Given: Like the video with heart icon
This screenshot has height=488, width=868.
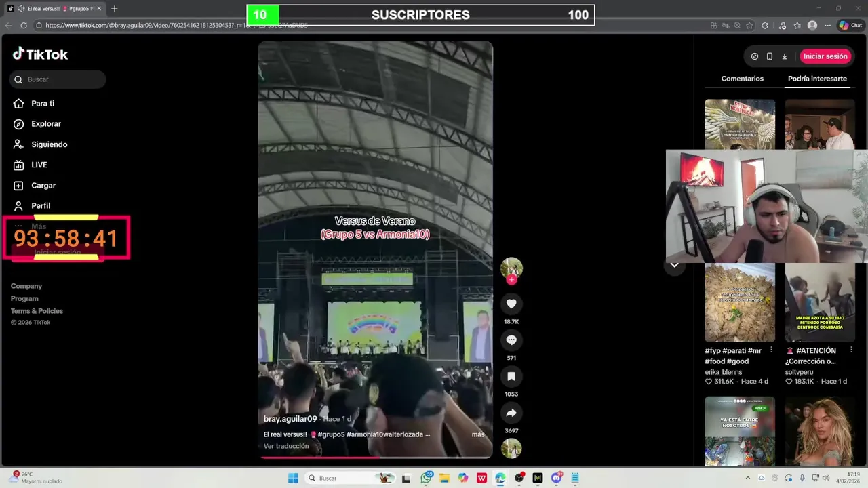Looking at the screenshot, I should tap(511, 304).
